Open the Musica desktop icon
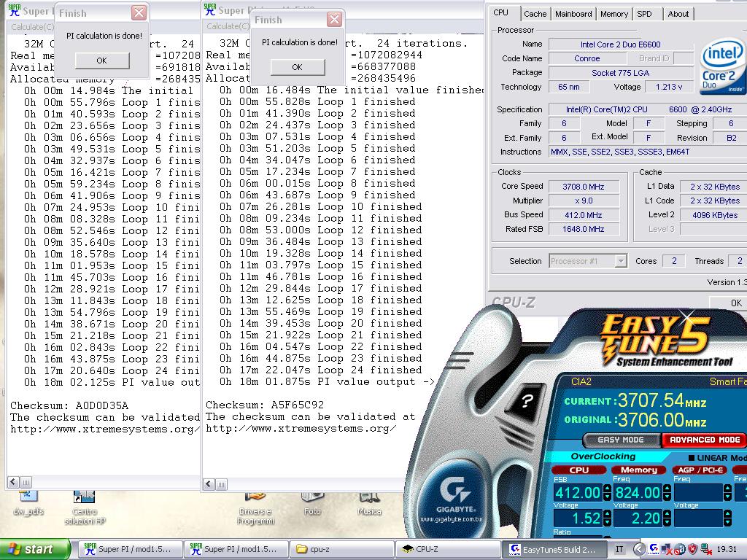This screenshot has width=747, height=560. tap(369, 504)
